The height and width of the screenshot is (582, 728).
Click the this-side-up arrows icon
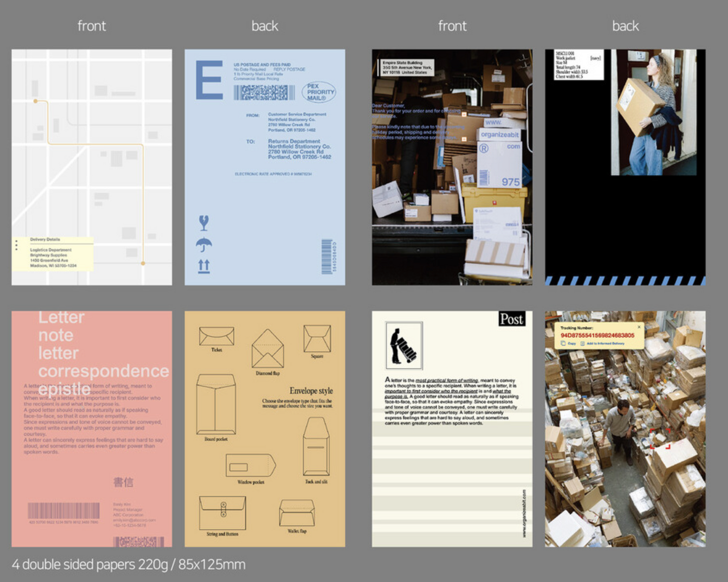204,266
